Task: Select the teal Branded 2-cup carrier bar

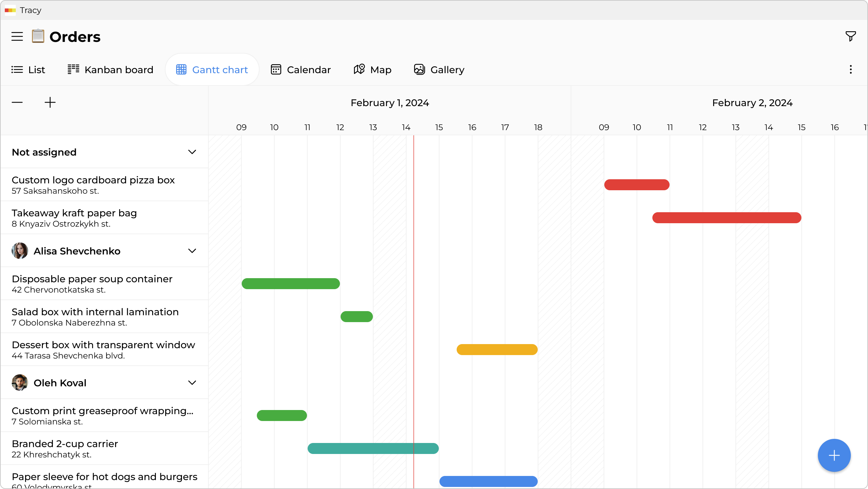Action: coord(373,448)
